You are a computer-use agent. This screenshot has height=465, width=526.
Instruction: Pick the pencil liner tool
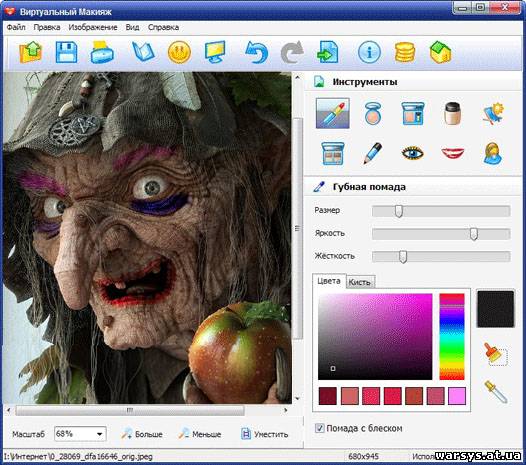pos(373,153)
